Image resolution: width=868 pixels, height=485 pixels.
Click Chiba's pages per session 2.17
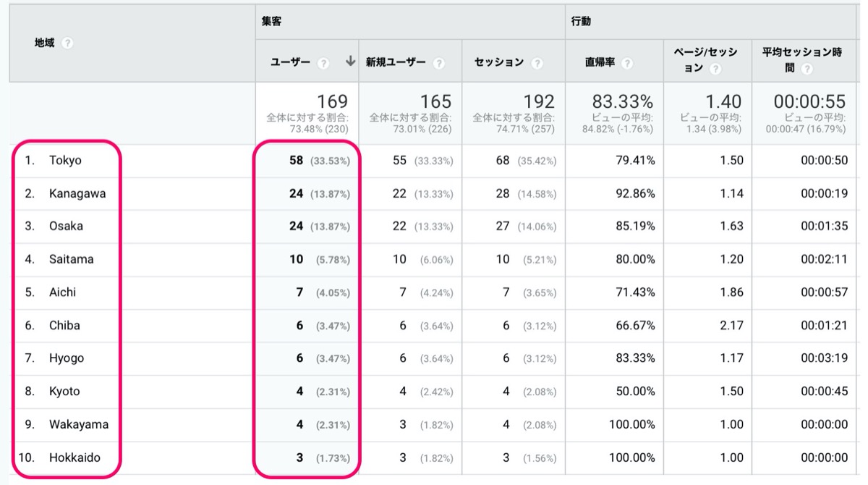point(731,326)
